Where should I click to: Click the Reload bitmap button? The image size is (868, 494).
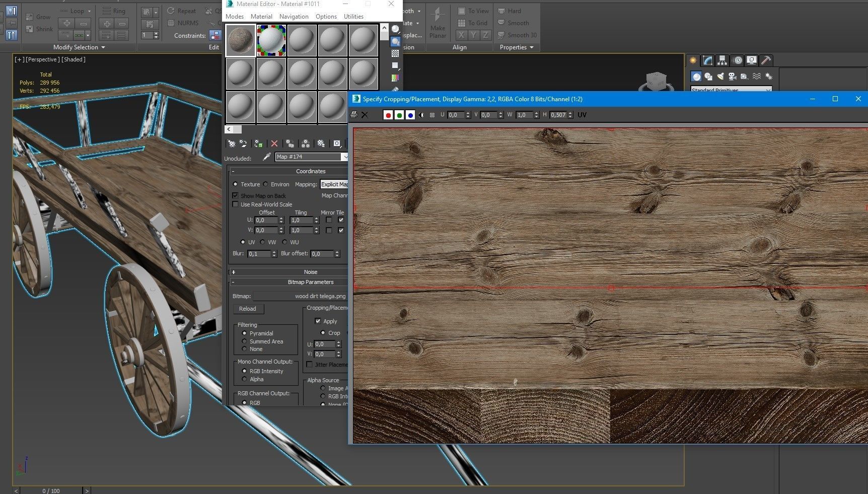pyautogui.click(x=247, y=309)
